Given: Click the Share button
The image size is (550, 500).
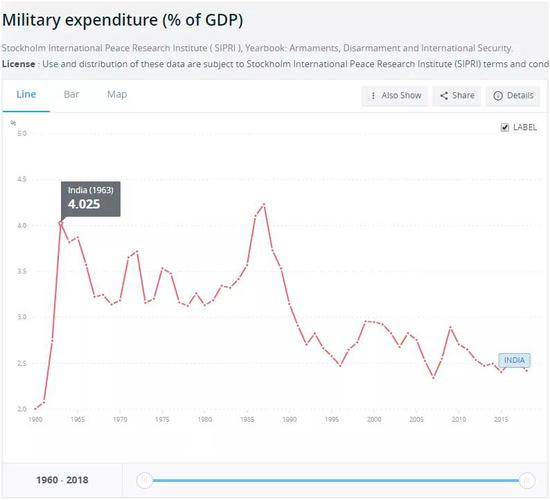Looking at the screenshot, I should point(457,96).
